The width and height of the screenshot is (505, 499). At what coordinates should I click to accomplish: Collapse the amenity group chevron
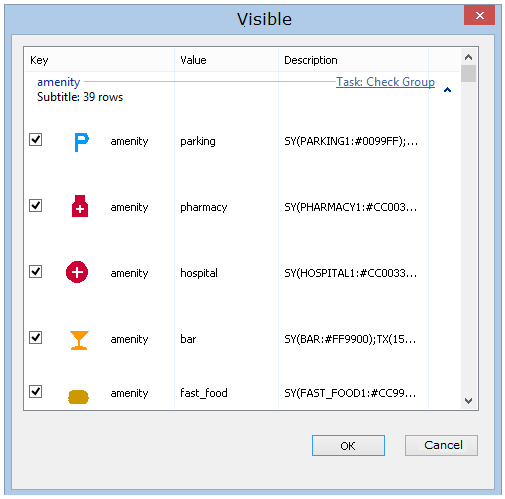(x=447, y=90)
